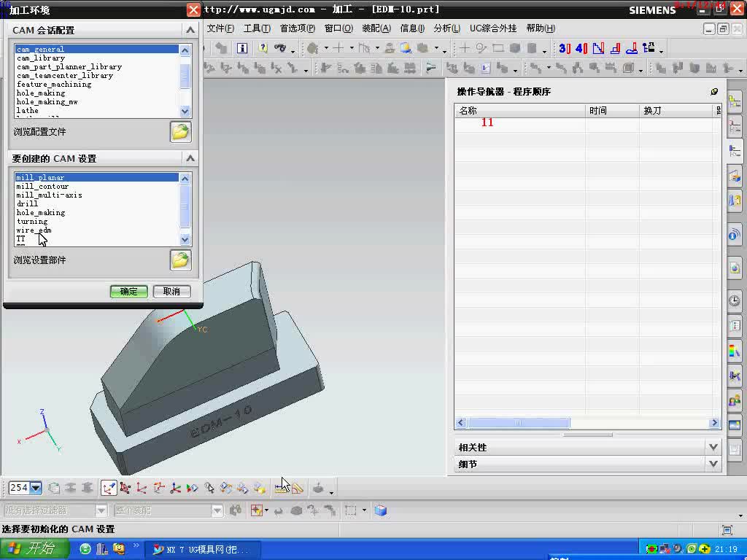Open the 首选项(P) menu
This screenshot has width=747, height=560.
(x=298, y=28)
